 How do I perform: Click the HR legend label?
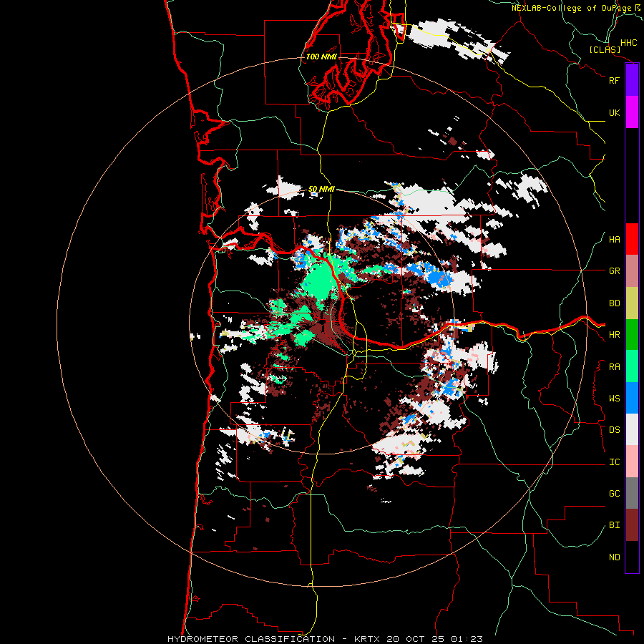[614, 335]
